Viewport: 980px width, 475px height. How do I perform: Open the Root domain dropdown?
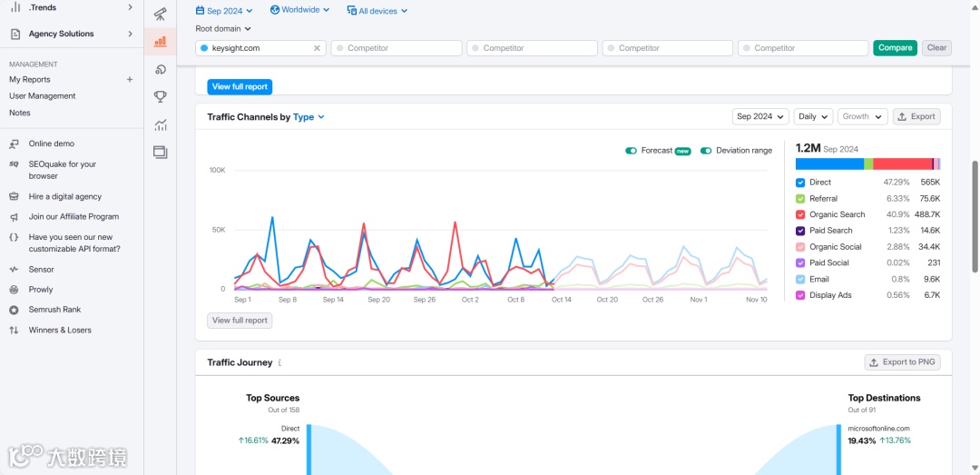(223, 29)
